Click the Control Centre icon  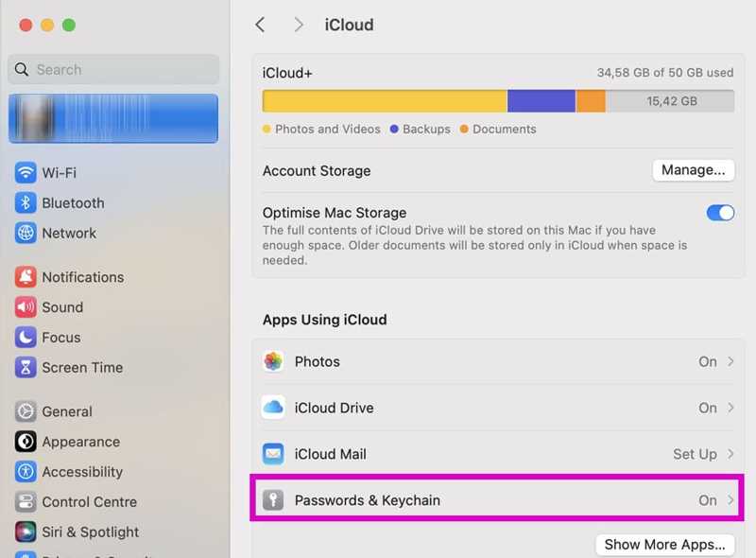point(26,501)
